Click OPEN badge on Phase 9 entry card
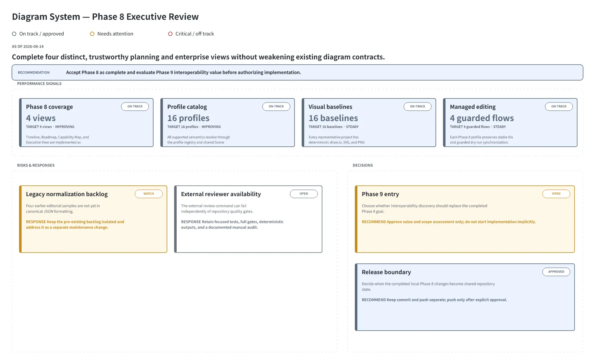 [556, 194]
